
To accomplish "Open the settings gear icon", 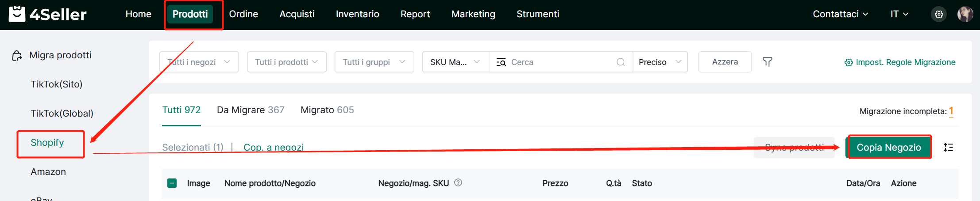I will [x=938, y=15].
